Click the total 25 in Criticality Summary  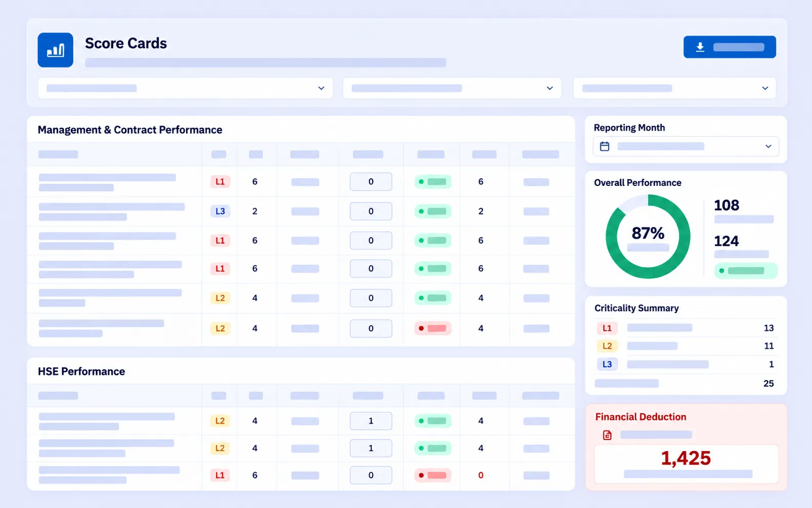point(768,384)
